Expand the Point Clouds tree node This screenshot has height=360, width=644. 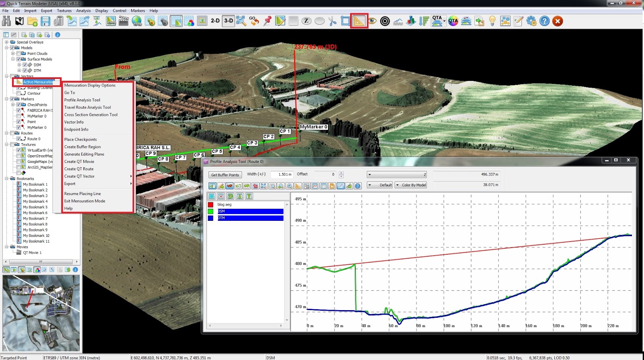[12, 53]
